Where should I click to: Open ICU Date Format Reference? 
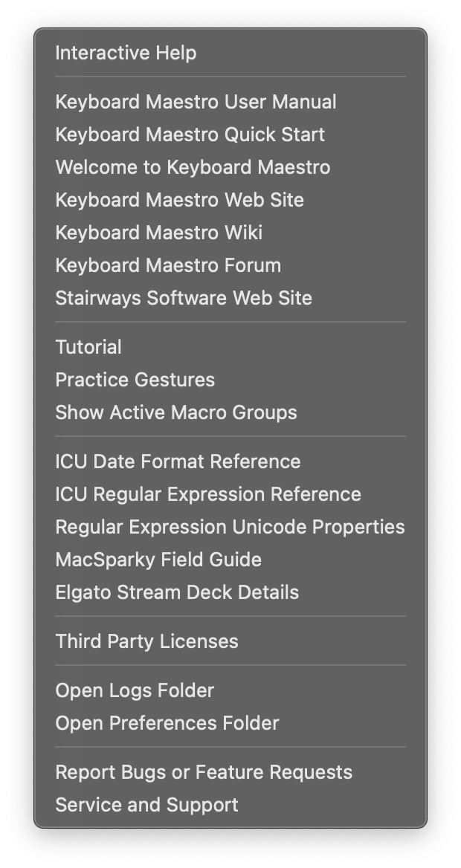(178, 461)
